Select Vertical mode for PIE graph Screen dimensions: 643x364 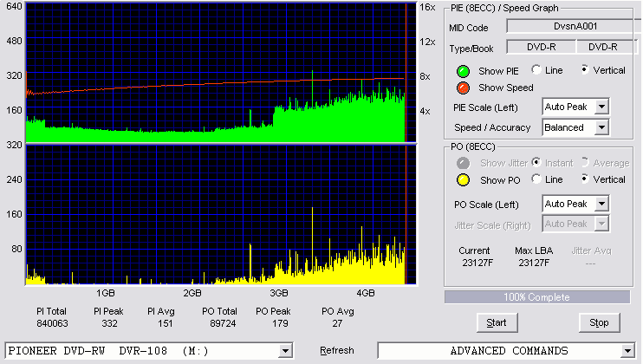point(584,69)
